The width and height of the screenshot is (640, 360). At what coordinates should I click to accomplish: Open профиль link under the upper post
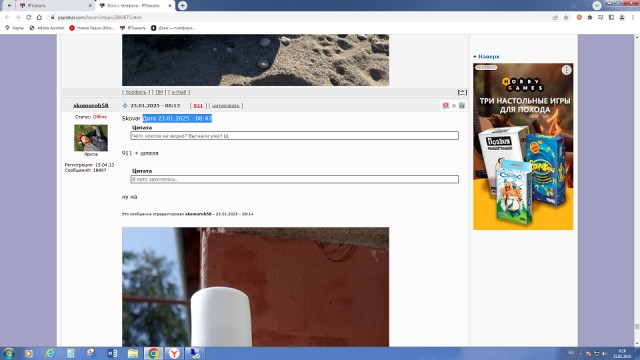[x=136, y=92]
